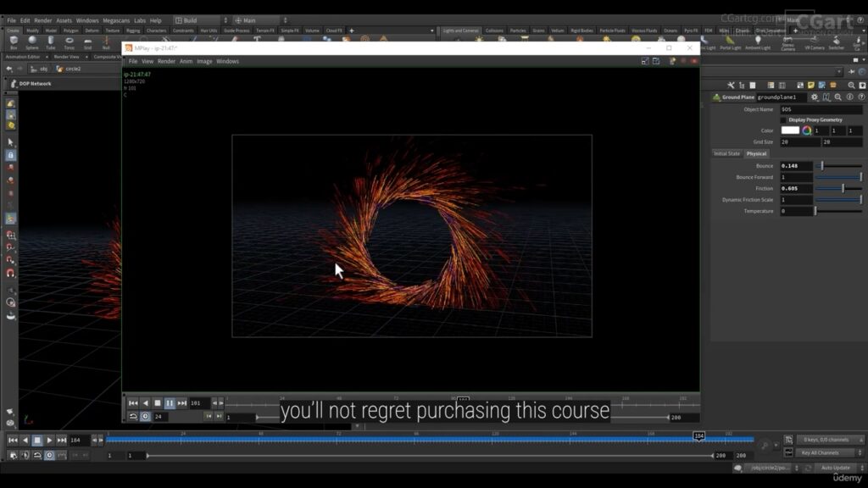Screen dimensions: 868x488
Task: Click the wrench tool icon in network toolbar
Action: tap(731, 86)
